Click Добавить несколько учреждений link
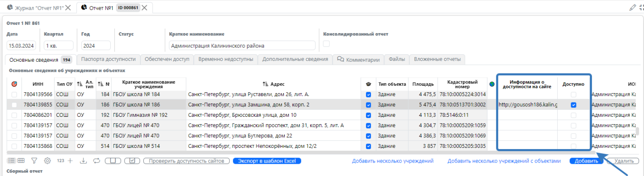644x176 pixels. click(392, 161)
